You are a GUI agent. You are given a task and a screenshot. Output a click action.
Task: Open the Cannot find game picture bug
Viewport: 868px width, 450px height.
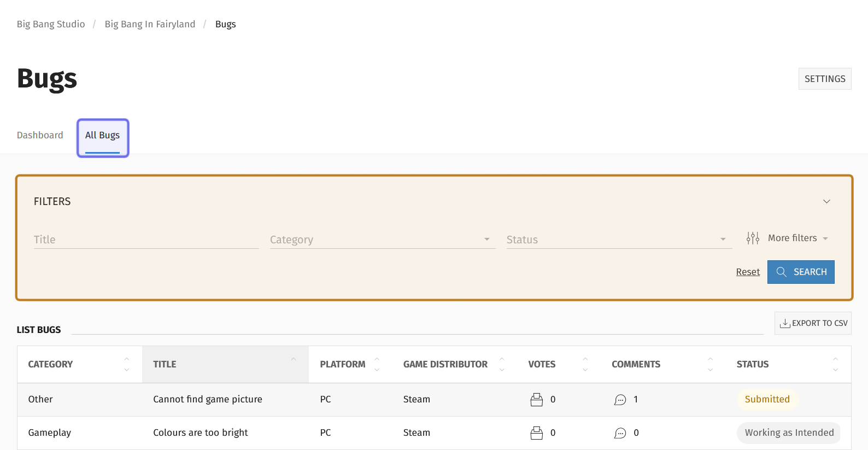[x=208, y=399]
